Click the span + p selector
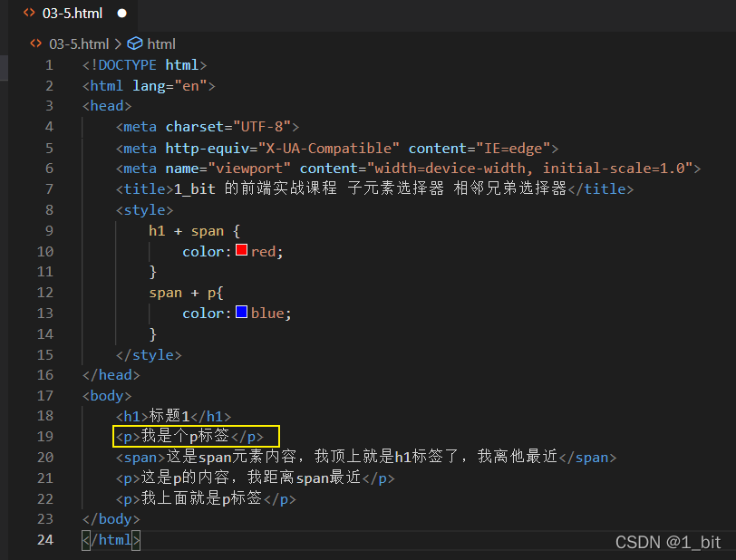Screen dimensions: 736x560 pos(182,293)
